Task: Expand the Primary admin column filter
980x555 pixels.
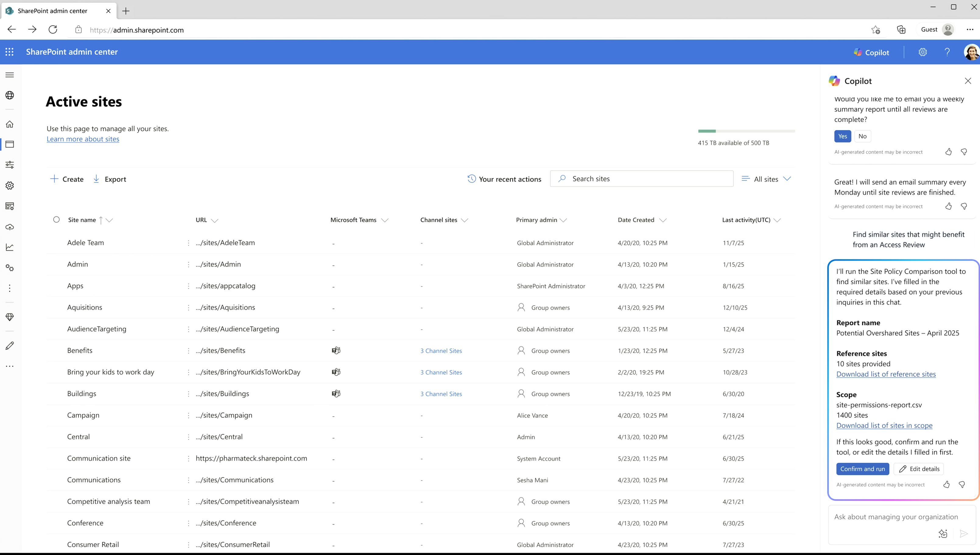Action: [x=564, y=220]
